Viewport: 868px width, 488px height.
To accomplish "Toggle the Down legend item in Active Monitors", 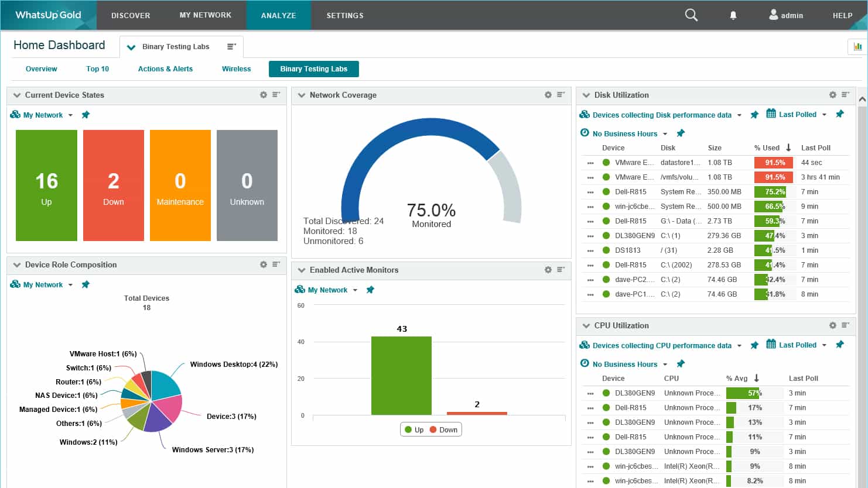I will (x=443, y=429).
